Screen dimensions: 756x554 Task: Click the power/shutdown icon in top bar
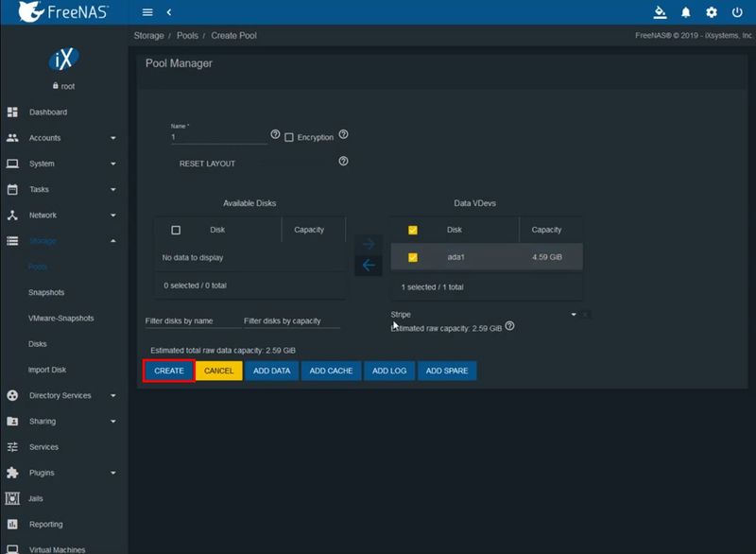(736, 12)
